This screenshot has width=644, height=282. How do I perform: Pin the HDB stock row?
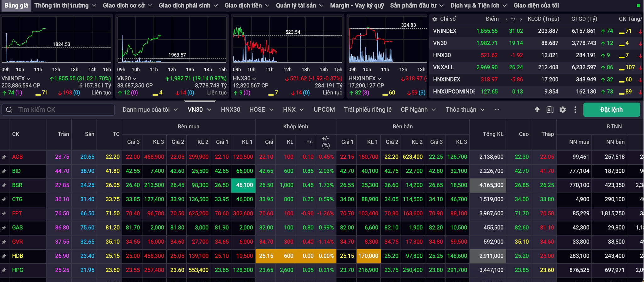pos(4,256)
